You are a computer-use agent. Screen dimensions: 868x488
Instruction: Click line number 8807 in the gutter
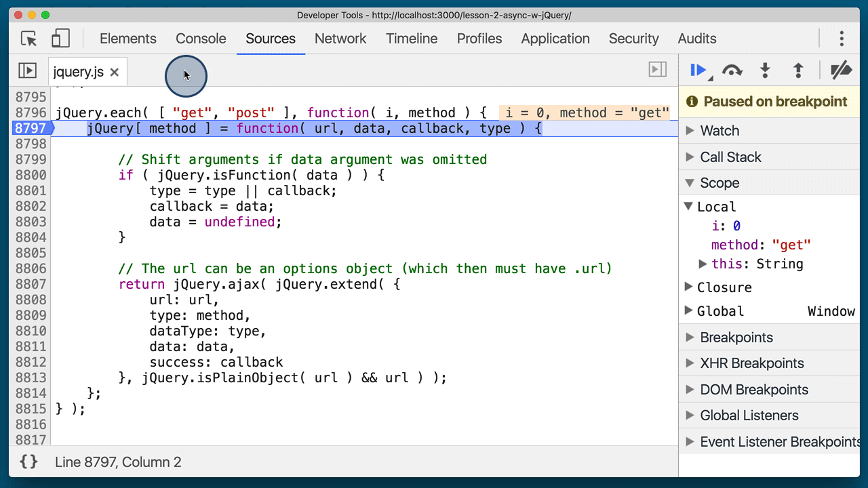[31, 285]
